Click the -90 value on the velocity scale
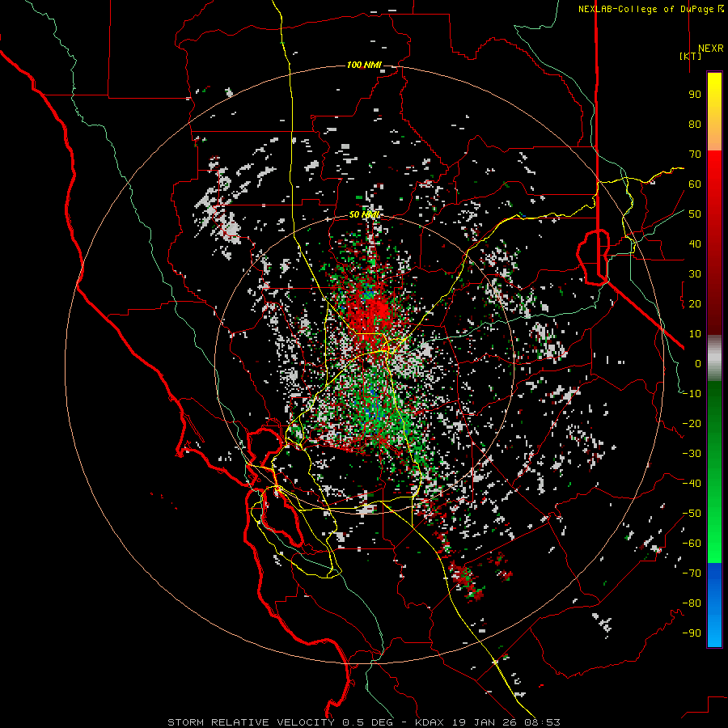This screenshot has width=728, height=728. 692,633
